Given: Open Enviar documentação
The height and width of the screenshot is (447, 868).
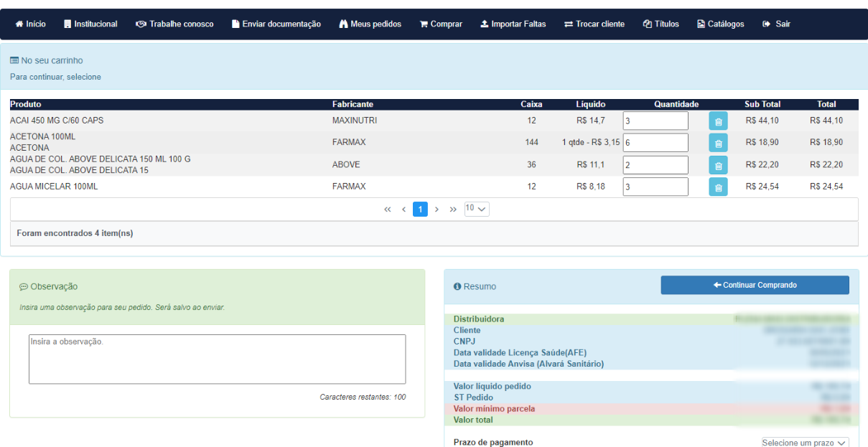Looking at the screenshot, I should pos(276,24).
